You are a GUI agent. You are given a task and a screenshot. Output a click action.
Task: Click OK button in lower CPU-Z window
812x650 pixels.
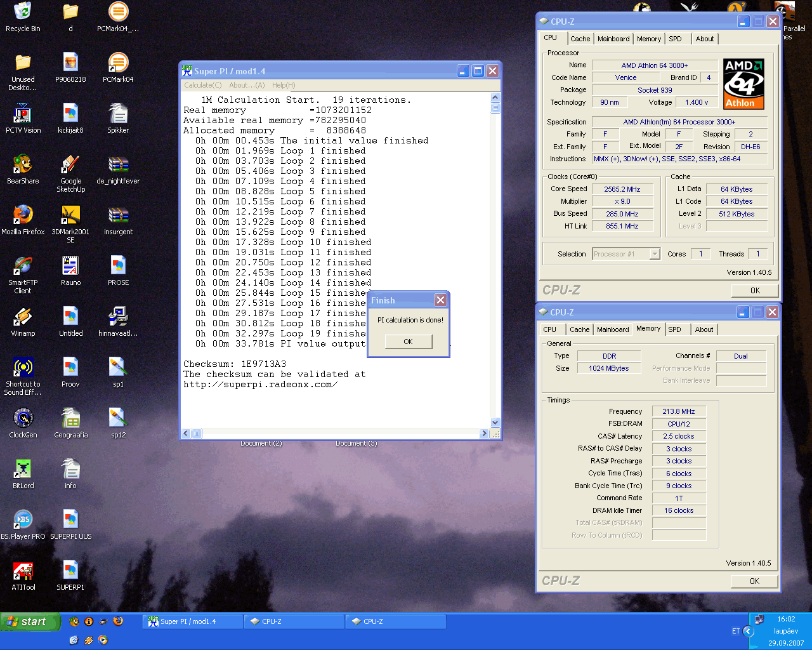tap(754, 581)
